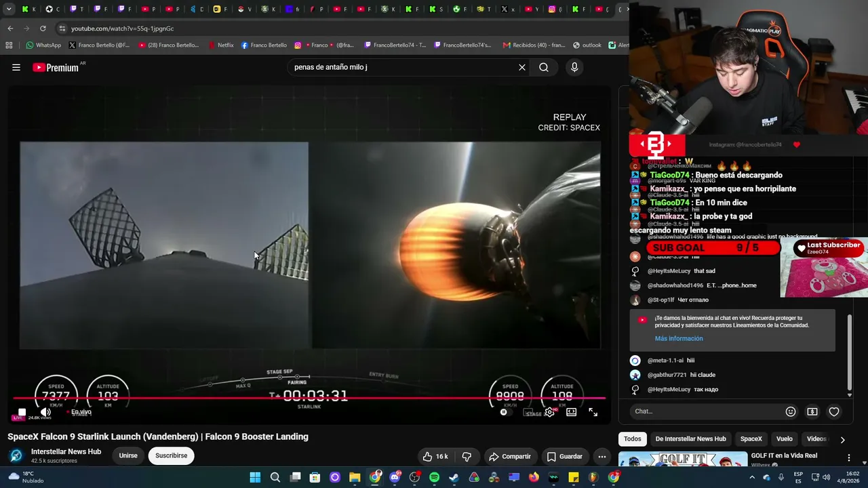Start voice search with microphone
This screenshot has width=868, height=488.
click(574, 67)
